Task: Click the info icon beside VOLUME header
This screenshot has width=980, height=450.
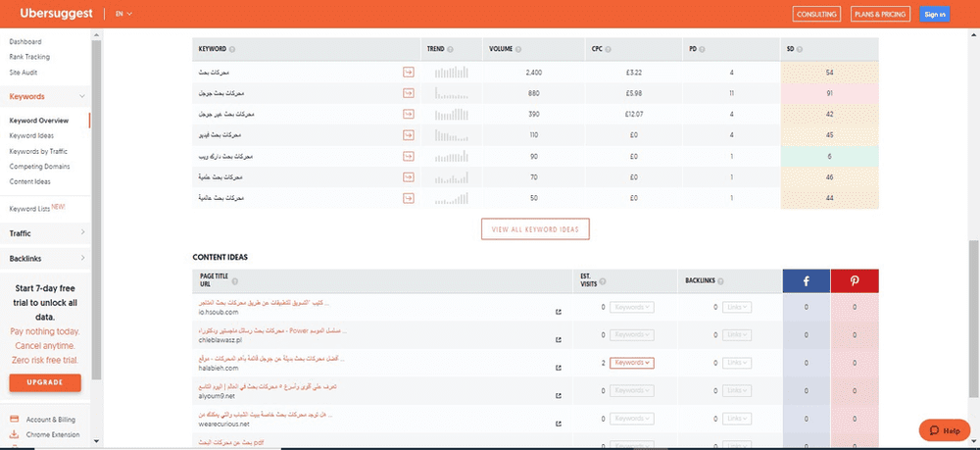Action: (518, 49)
